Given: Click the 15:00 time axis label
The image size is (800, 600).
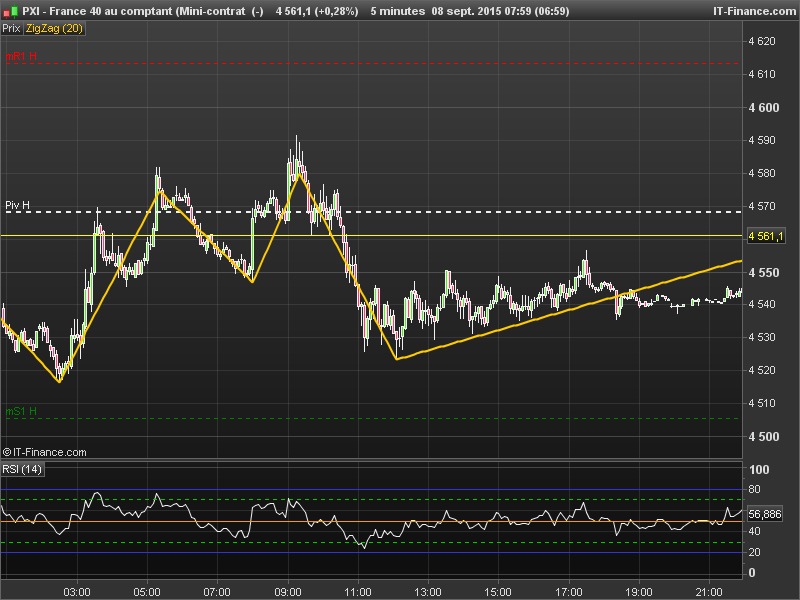Looking at the screenshot, I should click(497, 592).
